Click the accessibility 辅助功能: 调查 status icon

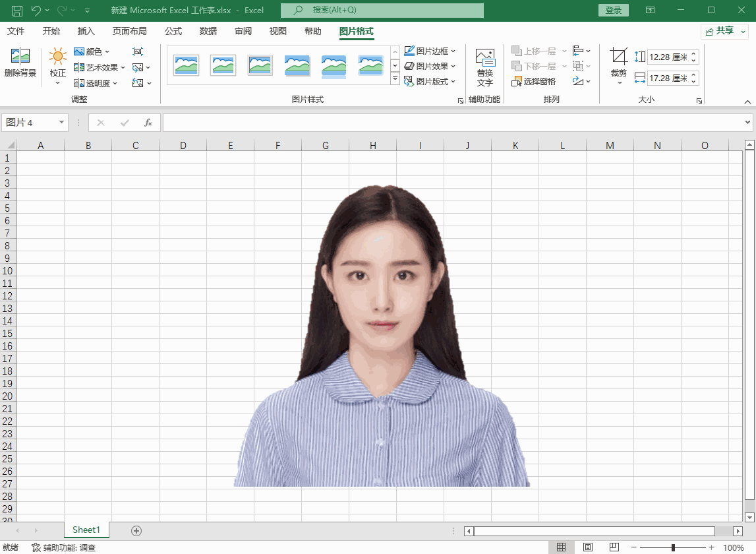(36, 547)
